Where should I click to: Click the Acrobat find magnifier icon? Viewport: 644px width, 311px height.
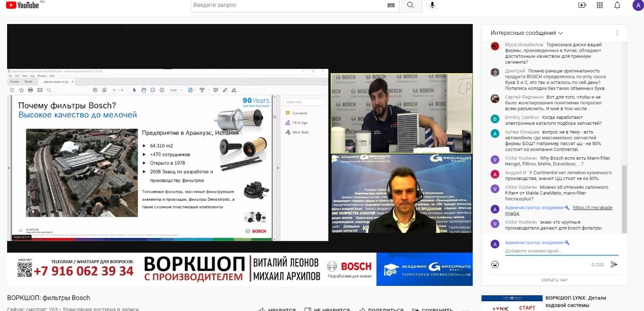tap(49, 90)
